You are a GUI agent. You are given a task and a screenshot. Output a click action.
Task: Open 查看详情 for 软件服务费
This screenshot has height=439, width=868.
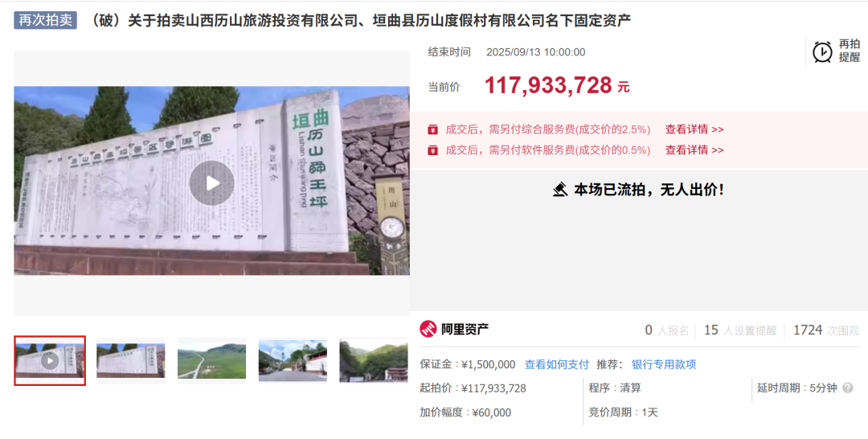point(694,150)
